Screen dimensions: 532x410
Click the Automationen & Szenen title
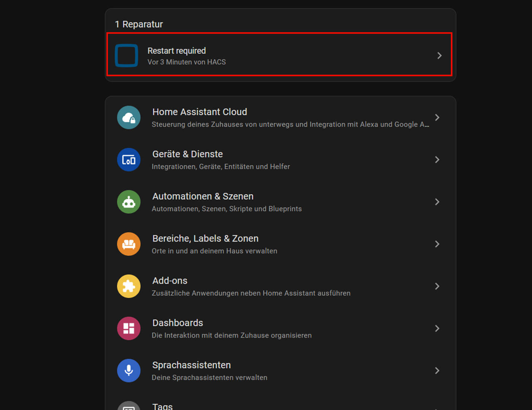[203, 196]
